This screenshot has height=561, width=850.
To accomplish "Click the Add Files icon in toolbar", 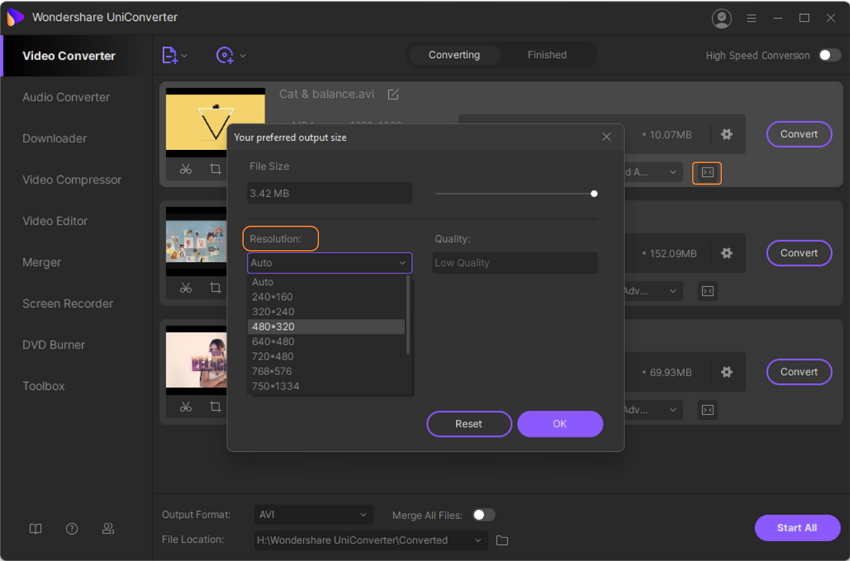I will [170, 55].
